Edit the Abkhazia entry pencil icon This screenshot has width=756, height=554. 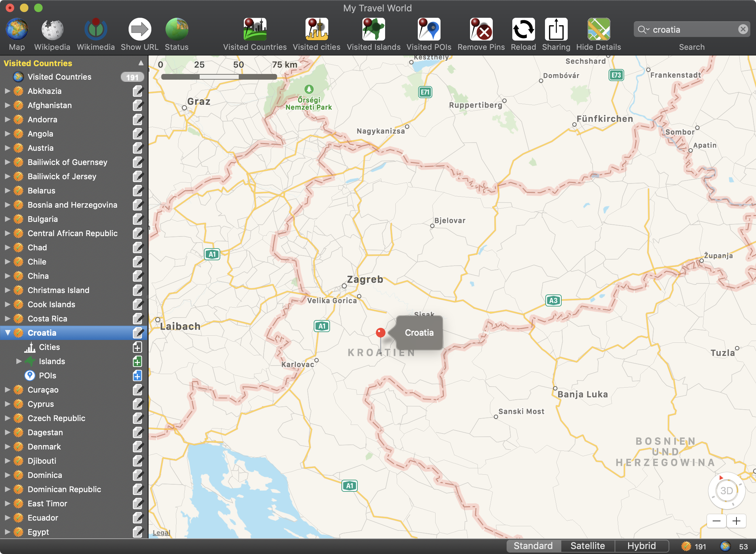[x=138, y=91]
